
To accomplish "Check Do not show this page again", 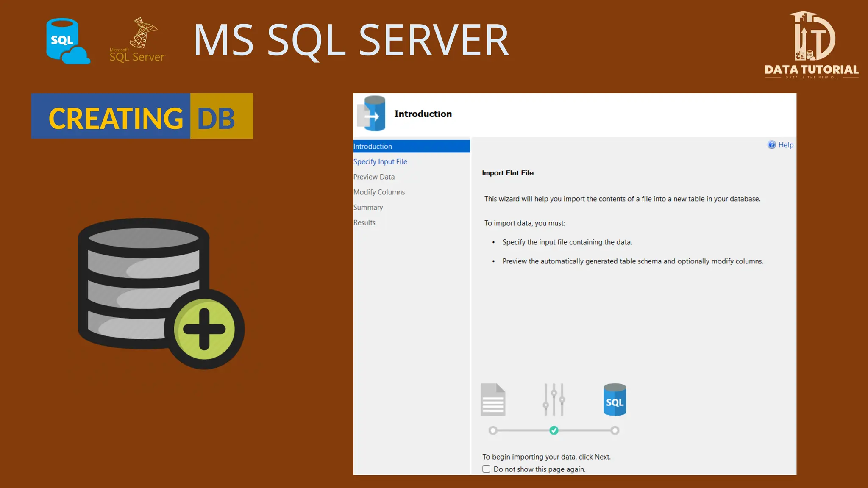I will [487, 469].
